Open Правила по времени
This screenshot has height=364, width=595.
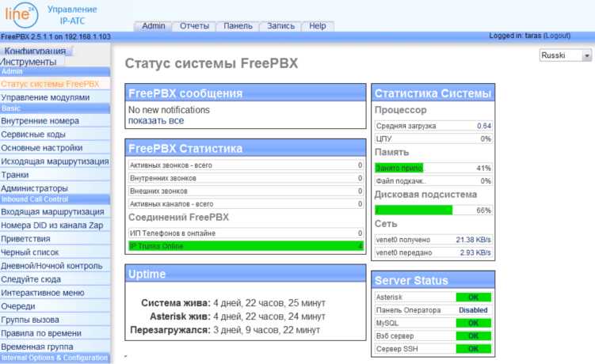pos(41,333)
